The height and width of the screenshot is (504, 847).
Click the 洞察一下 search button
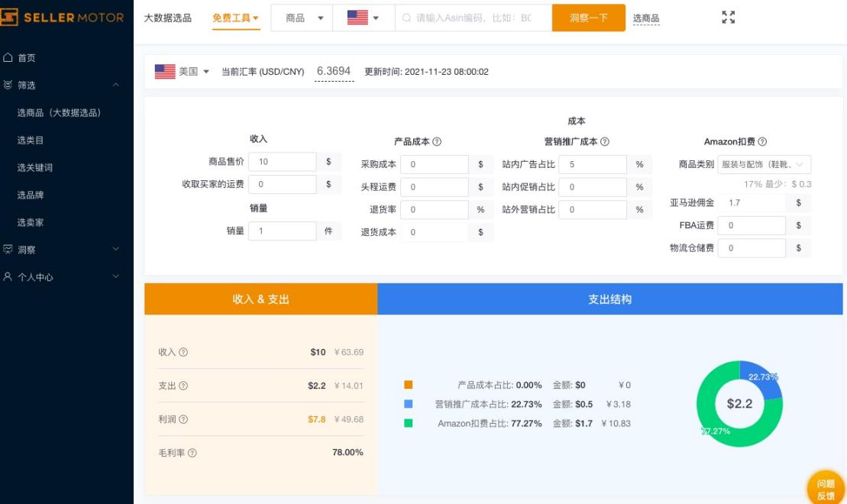coord(588,18)
